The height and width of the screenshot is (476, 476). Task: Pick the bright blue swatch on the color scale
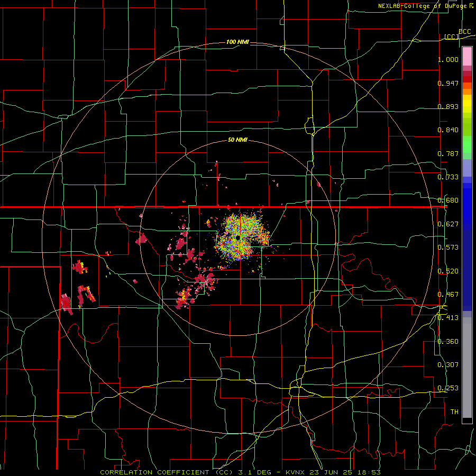[x=467, y=206]
